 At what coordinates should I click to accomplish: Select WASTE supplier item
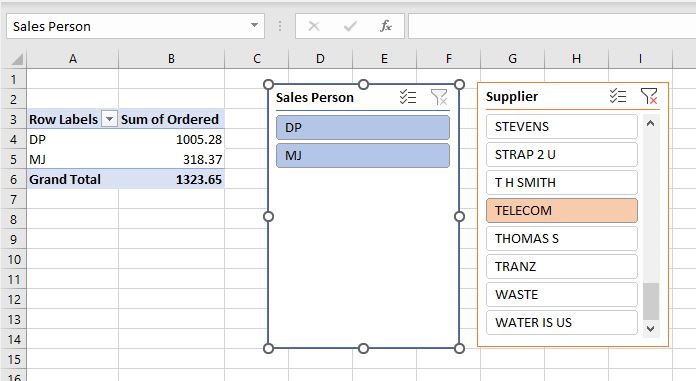tap(562, 294)
